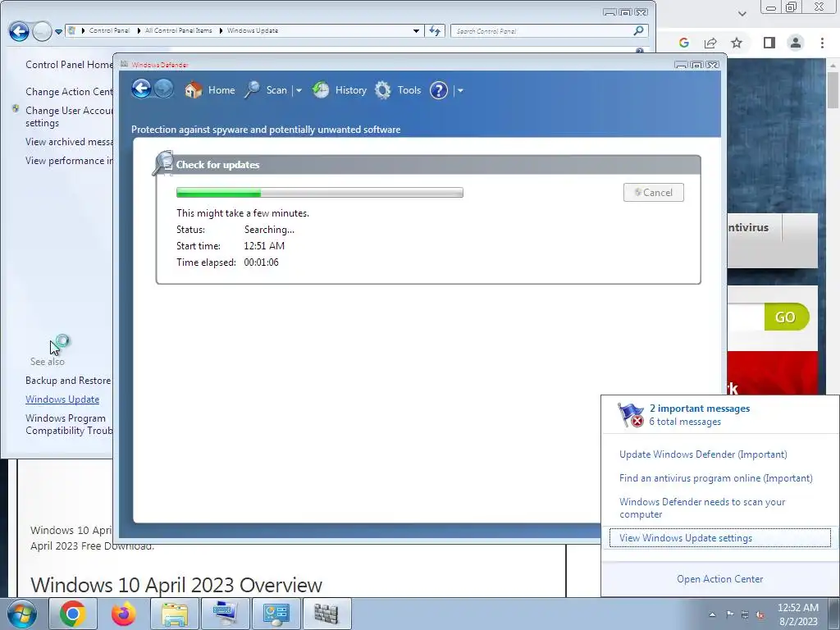Open Windows Update sidebar link
Image resolution: width=840 pixels, height=630 pixels.
point(62,399)
